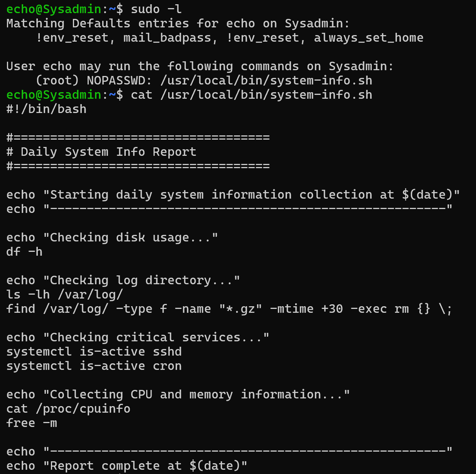
Task: Click the "Checking log directory..." echo line
Action: click(x=123, y=280)
